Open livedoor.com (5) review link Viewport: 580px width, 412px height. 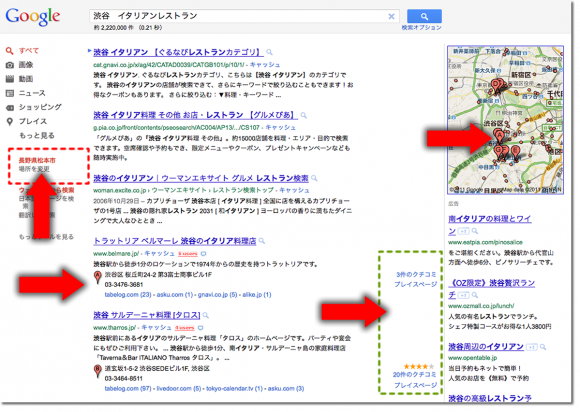click(x=179, y=389)
